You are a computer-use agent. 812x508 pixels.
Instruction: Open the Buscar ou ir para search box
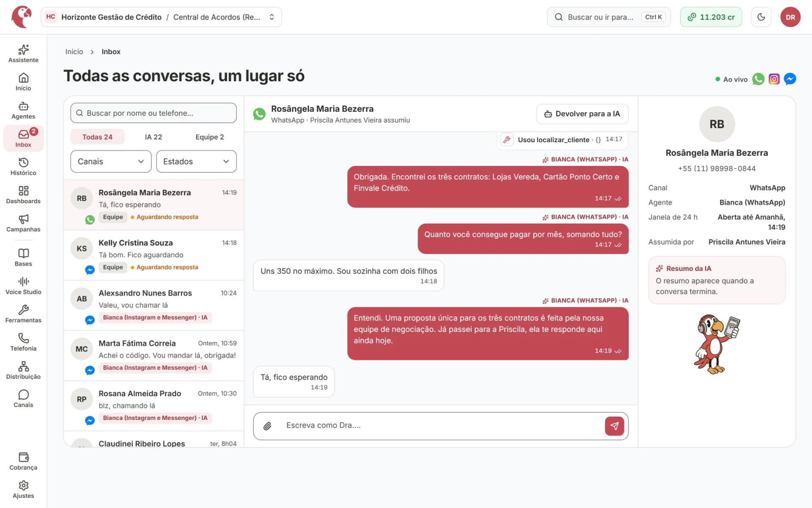[x=609, y=17]
